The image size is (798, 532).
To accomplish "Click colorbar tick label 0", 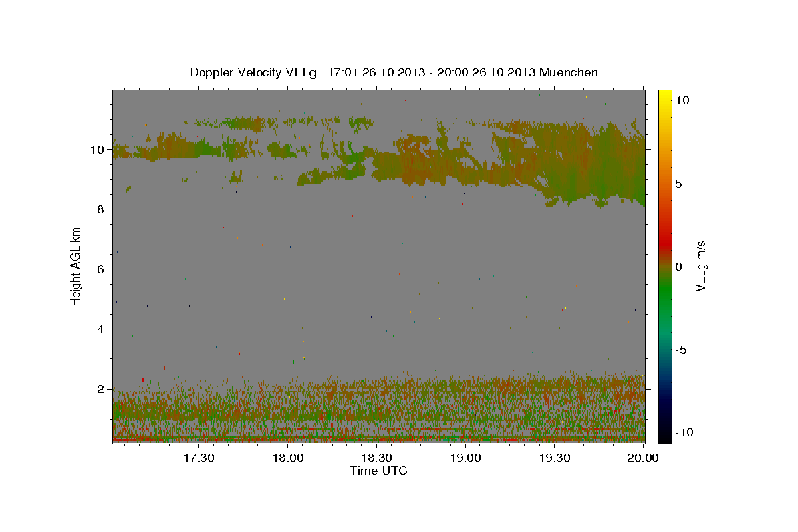I will tap(678, 267).
